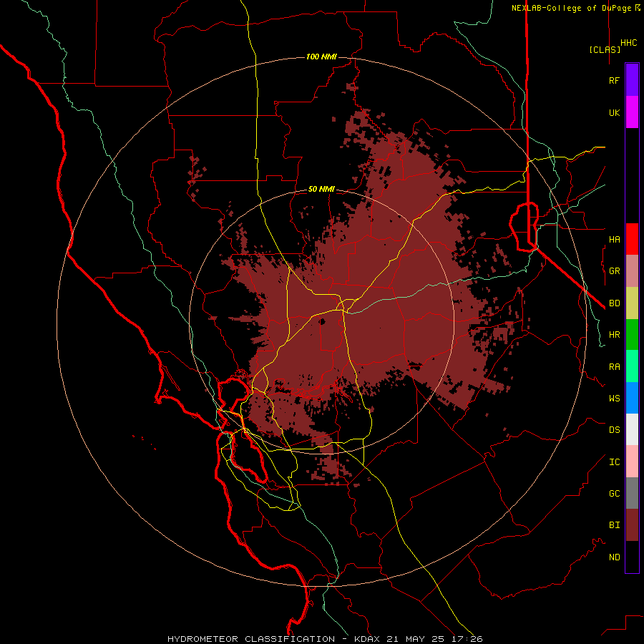Select the IC light-pink legend swatch
Viewport: 644px width, 644px height.
[x=632, y=462]
